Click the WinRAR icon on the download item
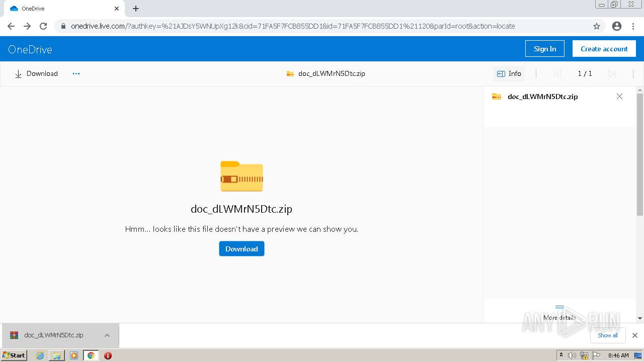Screen dimensions: 644x362 (14, 335)
